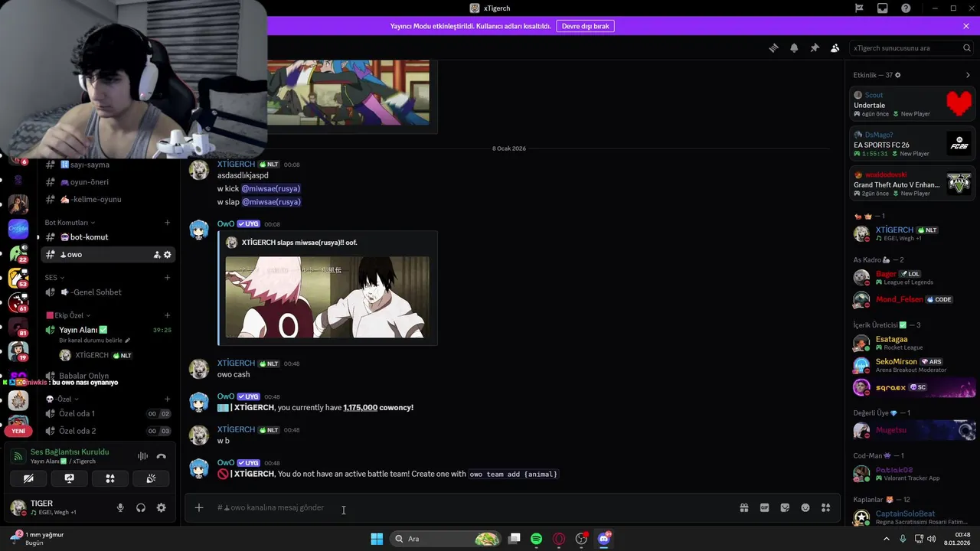Open the inbox icon in title bar
Screen dimensions: 980x551
(x=882, y=8)
